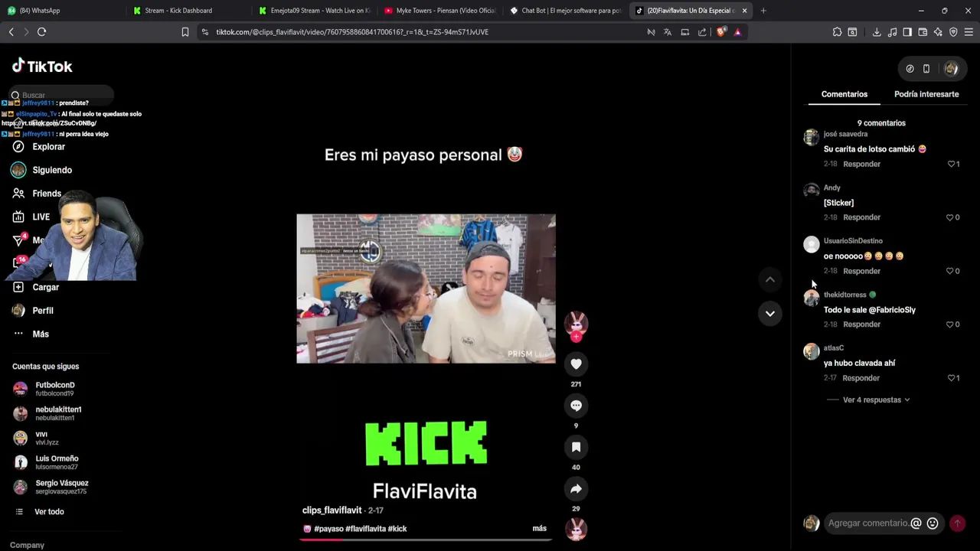
Task: Open the Leo AI sparkle icon
Action: point(938,32)
